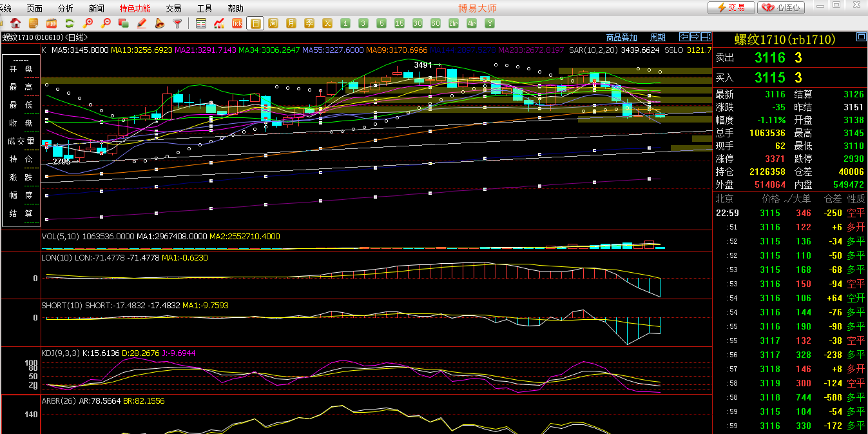The height and width of the screenshot is (434, 868).
Task: Click the alert horn icon
Action: (159, 23)
